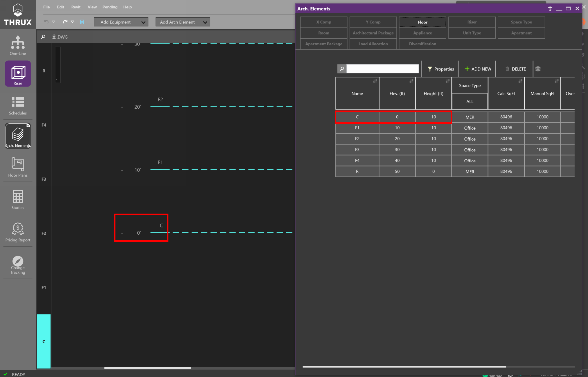Select the F4 row name cell
The width and height of the screenshot is (588, 377).
357,161
